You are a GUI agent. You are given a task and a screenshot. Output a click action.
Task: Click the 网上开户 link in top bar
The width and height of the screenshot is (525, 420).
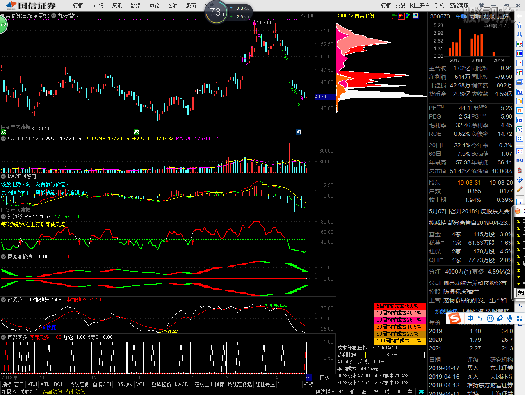point(420,5)
